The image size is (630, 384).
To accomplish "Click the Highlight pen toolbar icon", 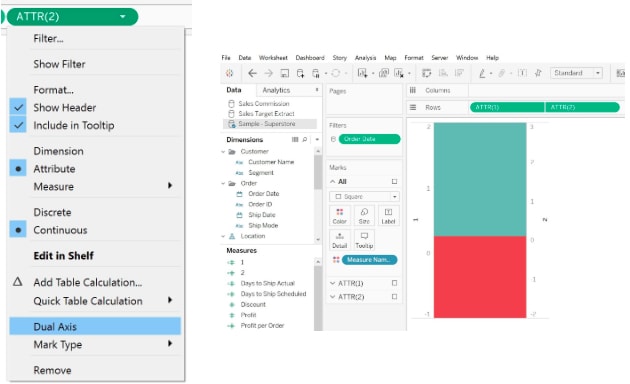I will coord(482,73).
